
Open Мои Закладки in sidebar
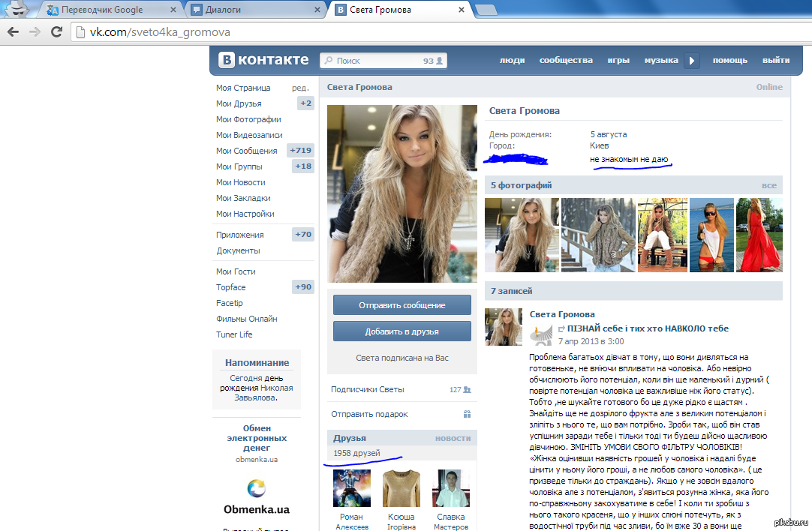[x=243, y=198]
